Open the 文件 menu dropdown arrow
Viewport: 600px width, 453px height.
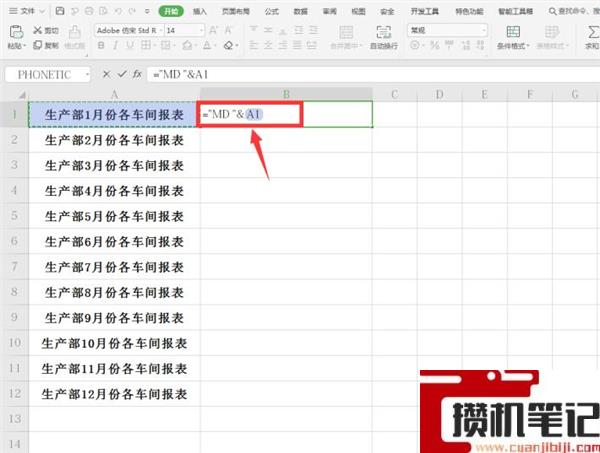coord(42,11)
